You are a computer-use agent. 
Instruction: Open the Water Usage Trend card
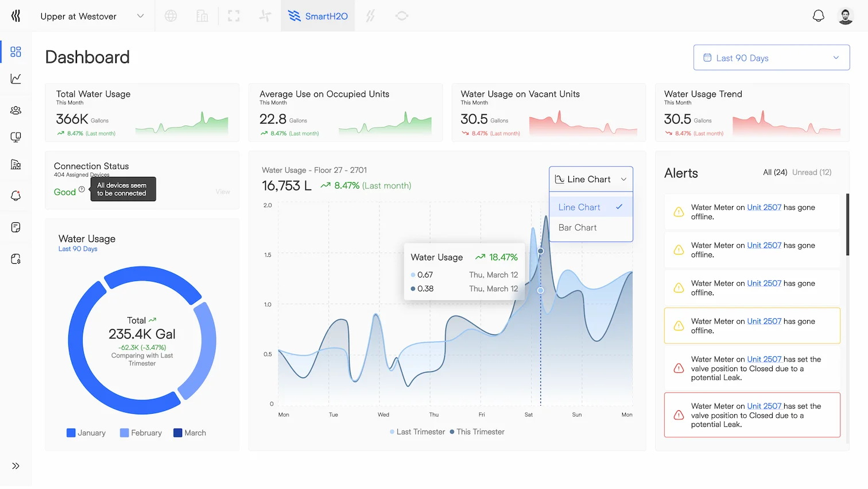click(752, 113)
